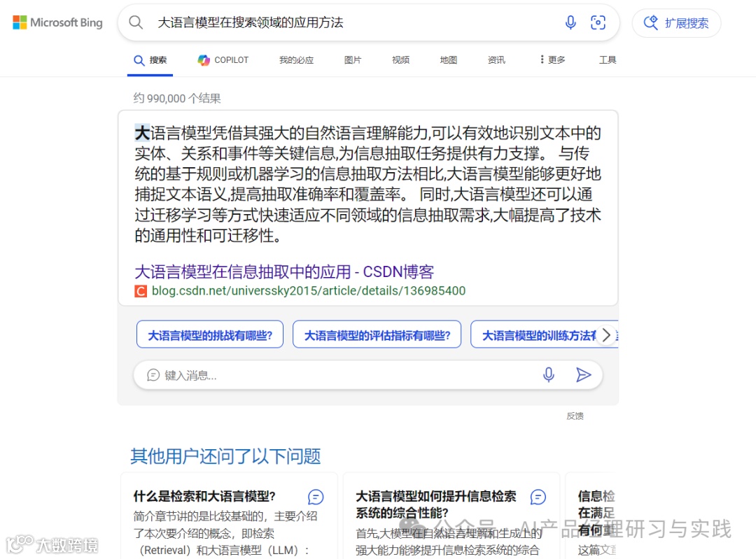Open link 大语言模型在信息抽取中的应用 - CSDN博客
756x559 pixels.
(x=284, y=271)
